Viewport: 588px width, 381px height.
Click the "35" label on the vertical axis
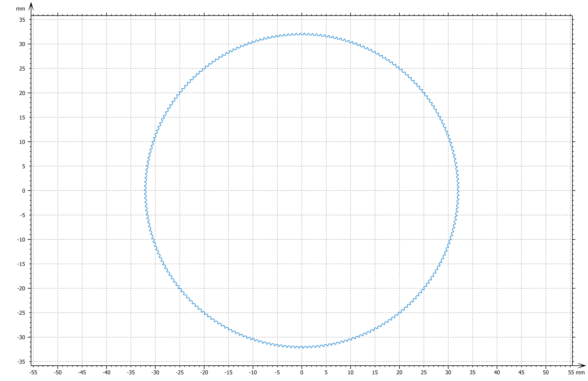click(x=22, y=20)
